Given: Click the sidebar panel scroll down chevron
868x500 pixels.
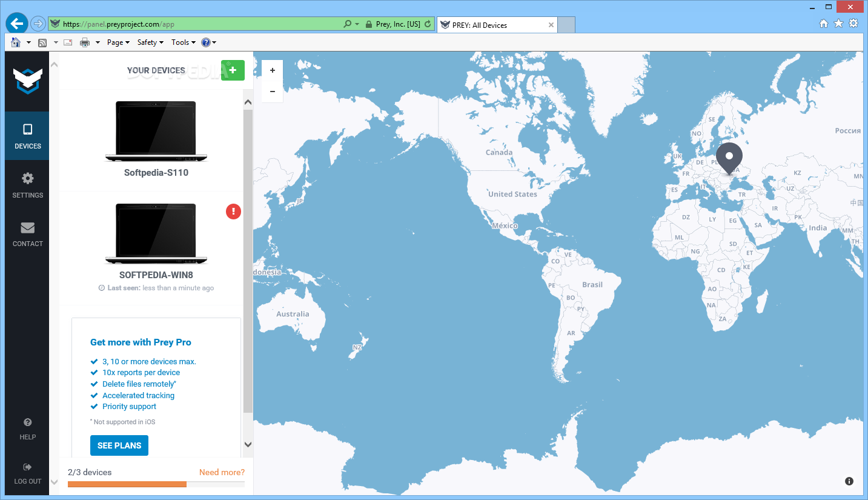Looking at the screenshot, I should (54, 482).
